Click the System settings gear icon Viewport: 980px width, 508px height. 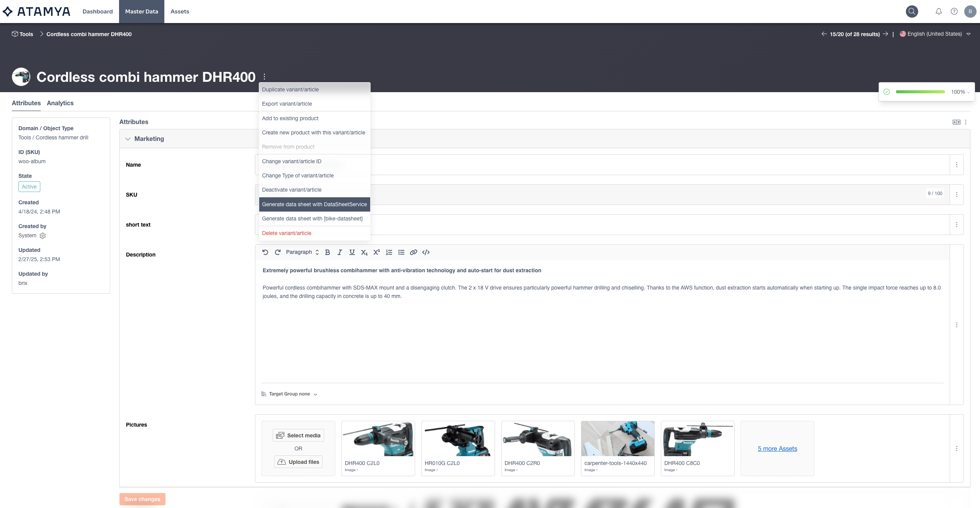43,236
